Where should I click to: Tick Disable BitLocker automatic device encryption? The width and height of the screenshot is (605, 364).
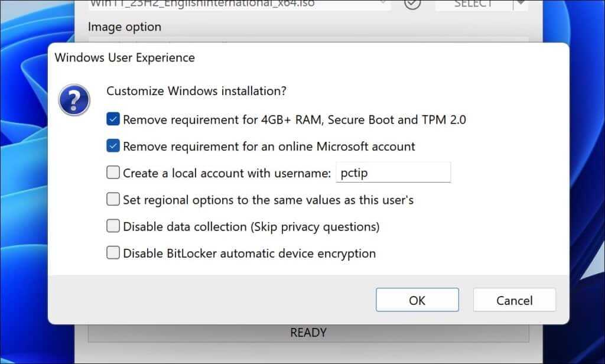pos(113,253)
